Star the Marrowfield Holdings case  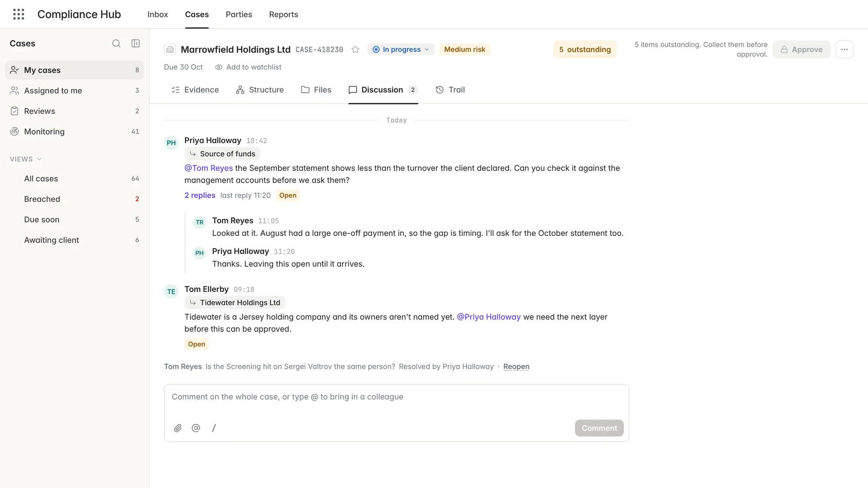coord(355,49)
